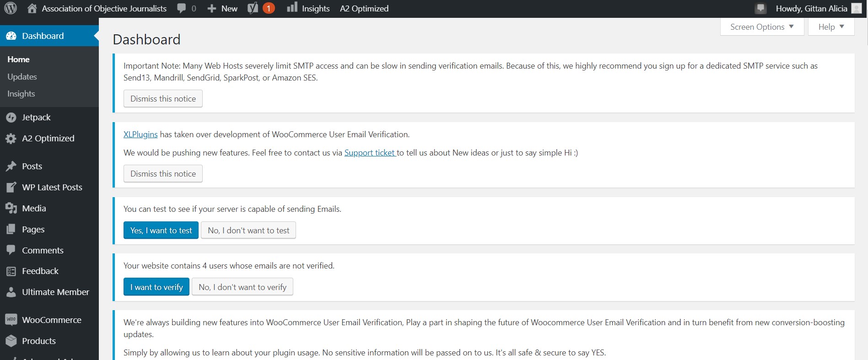868x360 pixels.
Task: Click the Jetpack icon in sidebar
Action: tap(11, 118)
